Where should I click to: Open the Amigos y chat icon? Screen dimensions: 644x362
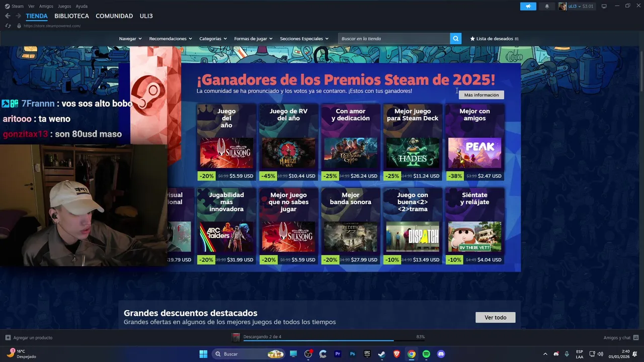point(636,337)
